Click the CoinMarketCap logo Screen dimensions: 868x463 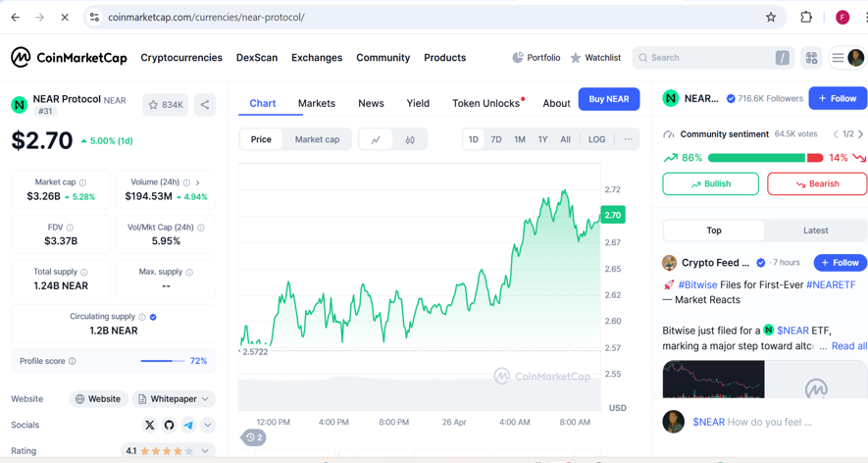point(70,57)
